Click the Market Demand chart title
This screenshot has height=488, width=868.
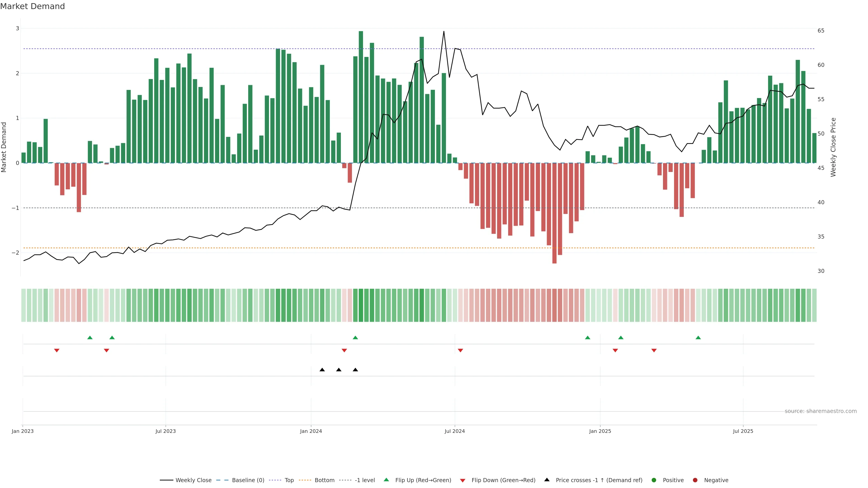(32, 6)
